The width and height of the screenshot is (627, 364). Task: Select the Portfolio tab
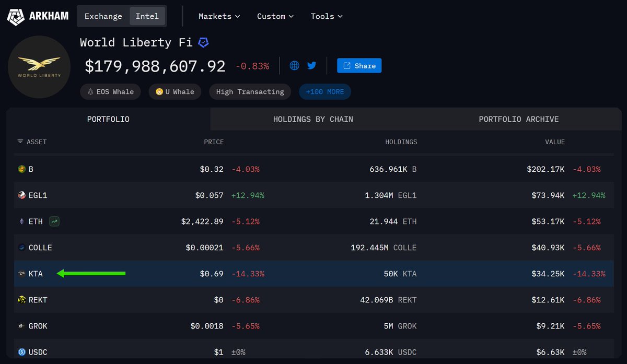(108, 119)
